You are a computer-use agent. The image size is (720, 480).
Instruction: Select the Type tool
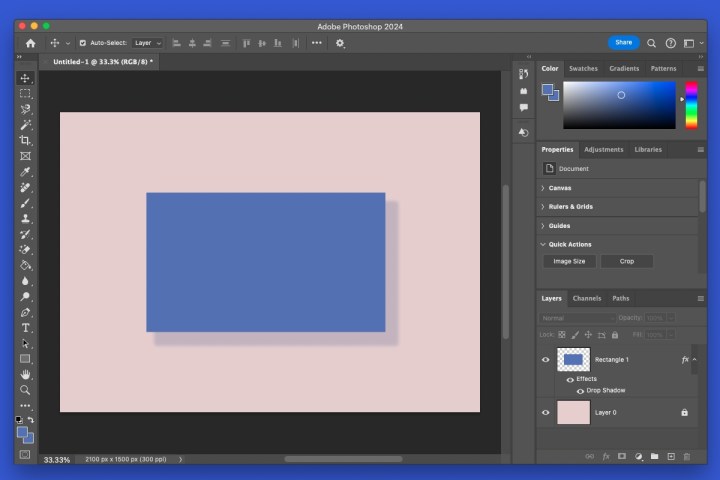click(x=26, y=328)
